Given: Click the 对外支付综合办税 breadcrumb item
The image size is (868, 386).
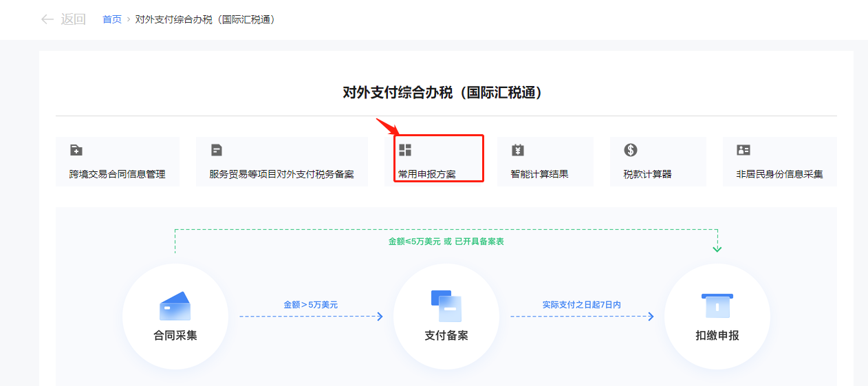Looking at the screenshot, I should (x=205, y=19).
